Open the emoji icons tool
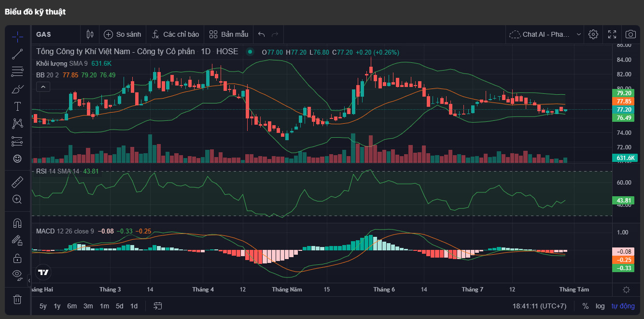Image resolution: width=644 pixels, height=319 pixels. point(17,159)
